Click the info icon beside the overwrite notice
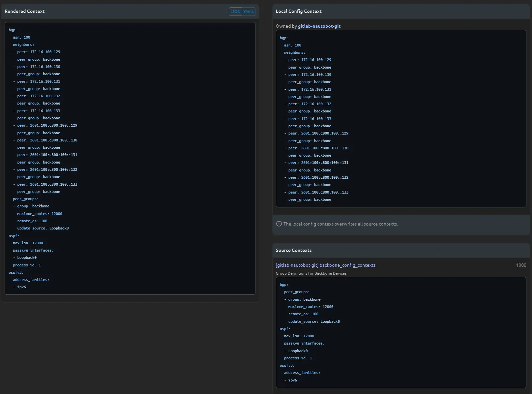Viewport: 532px width, 394px height. point(279,224)
